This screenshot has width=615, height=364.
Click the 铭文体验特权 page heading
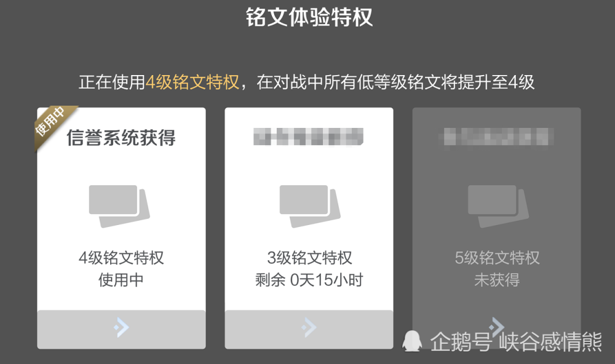309,17
